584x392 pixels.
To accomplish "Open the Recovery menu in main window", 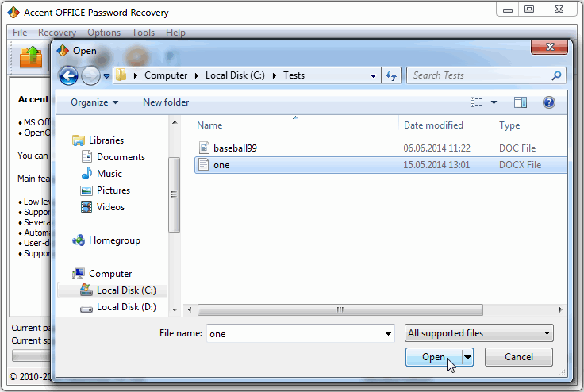I will tap(57, 33).
